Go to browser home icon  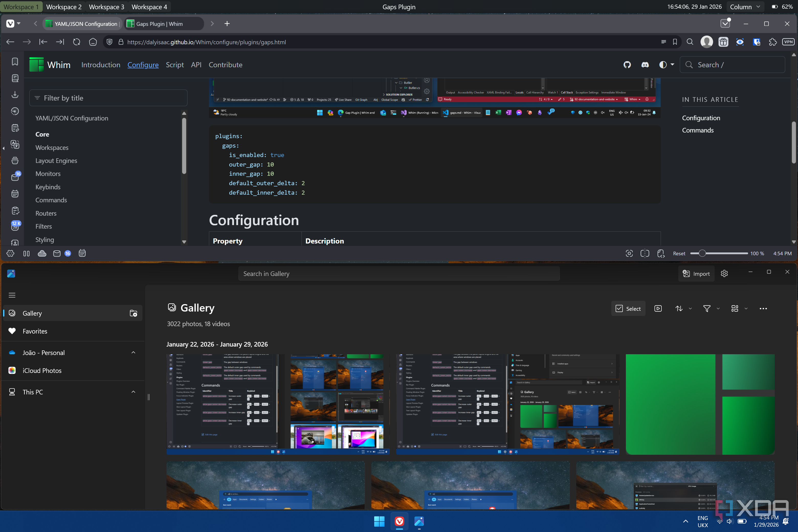[x=93, y=42]
